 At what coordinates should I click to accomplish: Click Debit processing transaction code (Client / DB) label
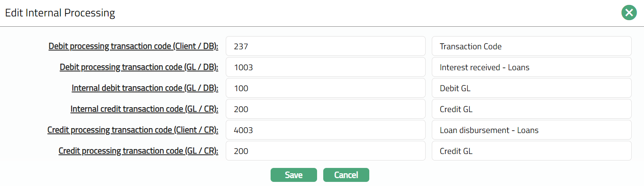(133, 46)
